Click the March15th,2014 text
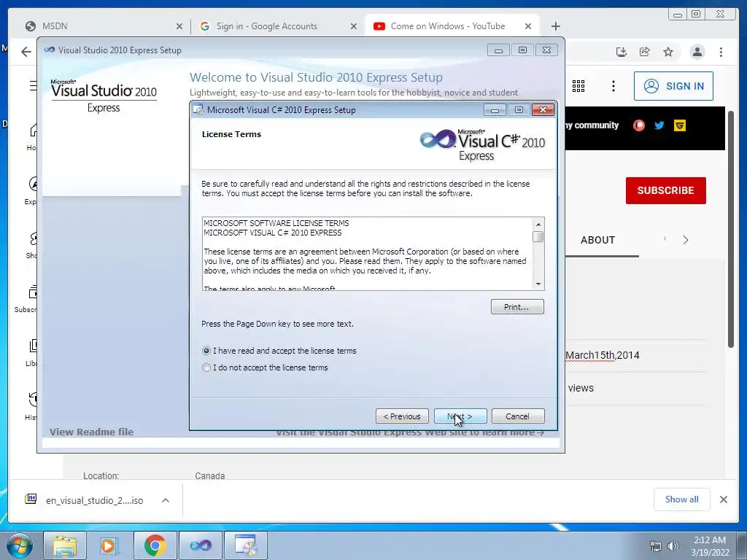This screenshot has height=560, width=747. (603, 355)
